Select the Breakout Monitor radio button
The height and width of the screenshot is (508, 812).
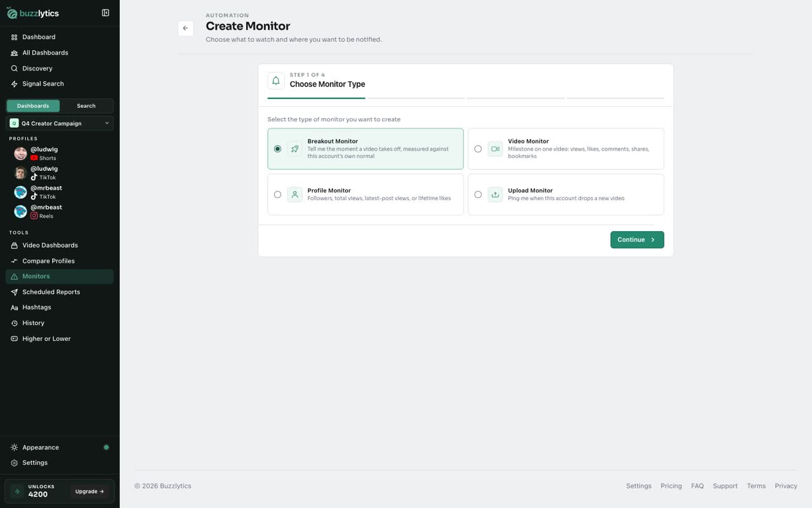coord(277,149)
